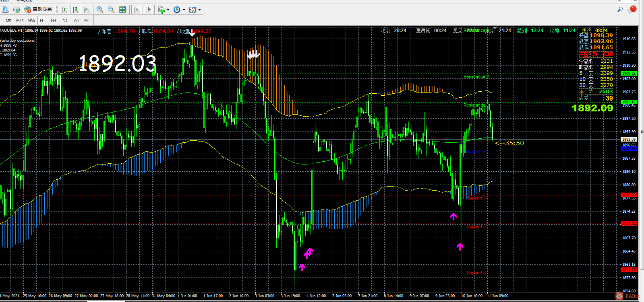This screenshot has height=302, width=644.
Task: Toggle chart auto scroll button
Action: pyautogui.click(x=137, y=10)
